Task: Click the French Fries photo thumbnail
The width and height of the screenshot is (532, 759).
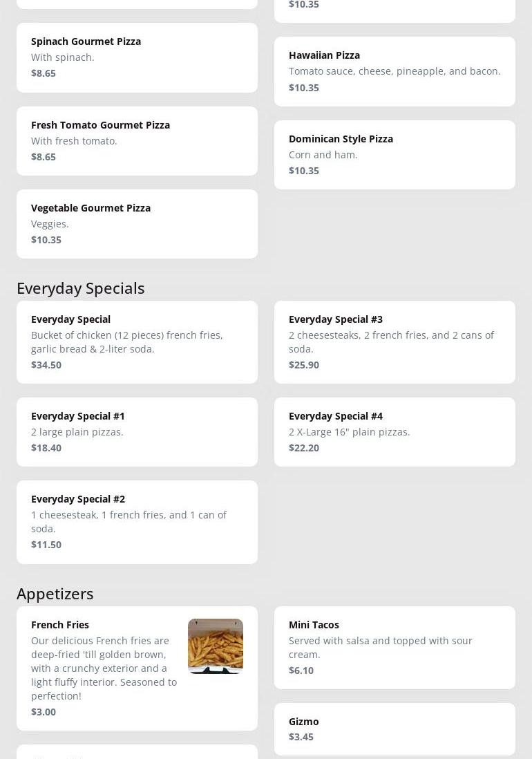Action: [x=216, y=646]
